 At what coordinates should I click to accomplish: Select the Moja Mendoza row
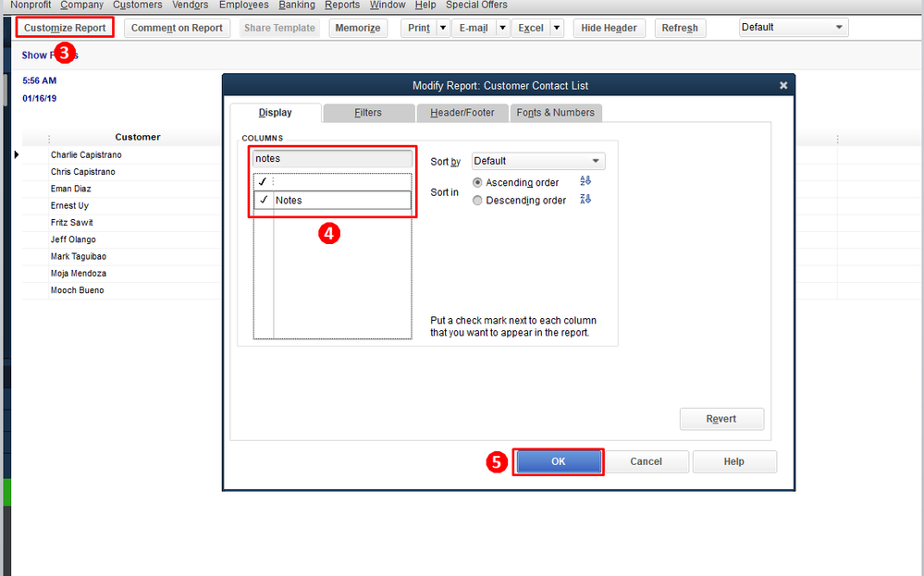(79, 274)
